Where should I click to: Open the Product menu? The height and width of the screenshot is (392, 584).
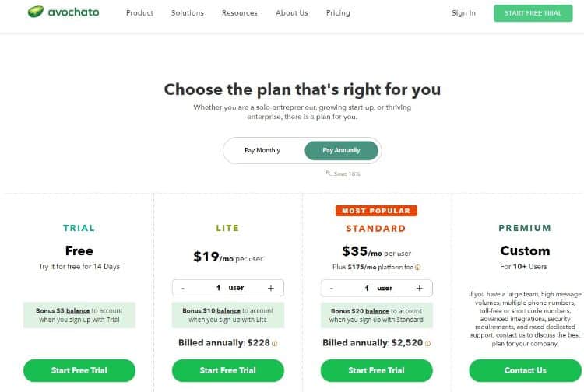tap(139, 13)
